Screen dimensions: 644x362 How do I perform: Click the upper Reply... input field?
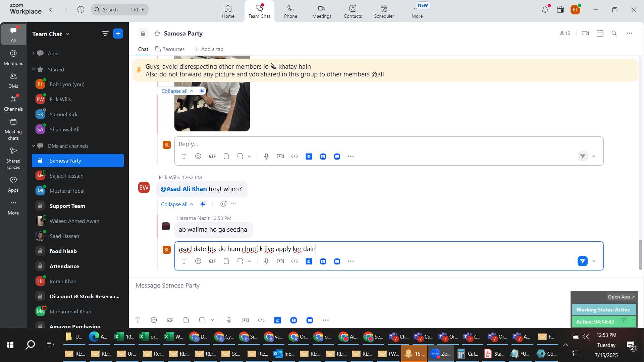tap(389, 144)
